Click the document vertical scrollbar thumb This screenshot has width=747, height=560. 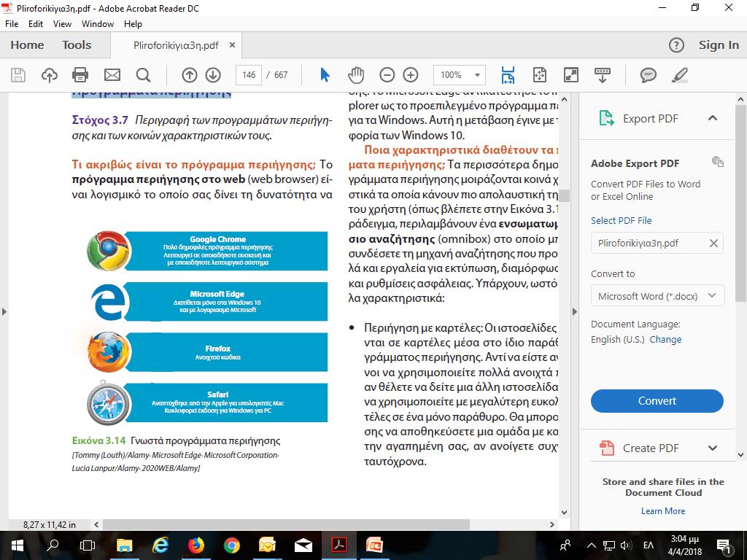(565, 195)
